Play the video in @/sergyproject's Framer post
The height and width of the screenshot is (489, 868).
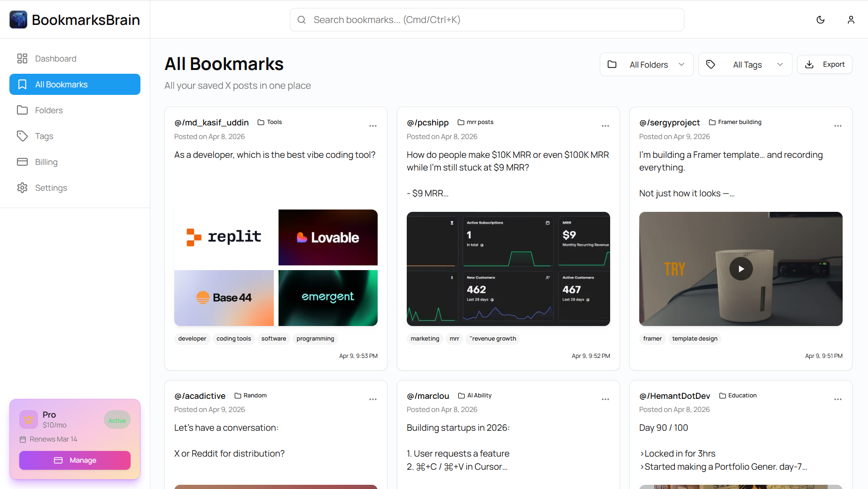click(x=741, y=269)
